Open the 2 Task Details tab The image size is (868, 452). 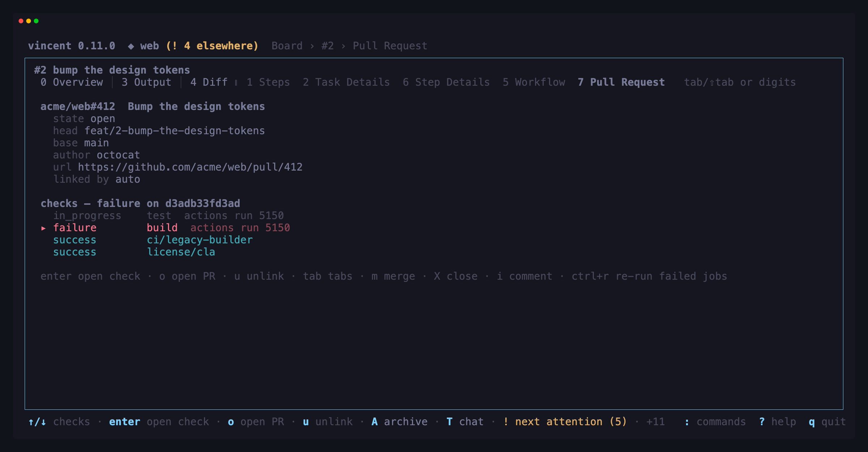click(346, 82)
